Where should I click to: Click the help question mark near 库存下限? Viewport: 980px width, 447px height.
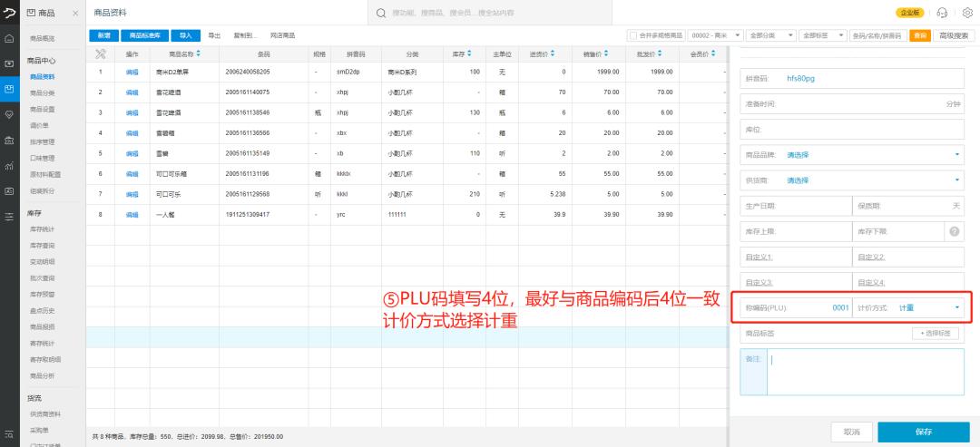click(x=955, y=231)
